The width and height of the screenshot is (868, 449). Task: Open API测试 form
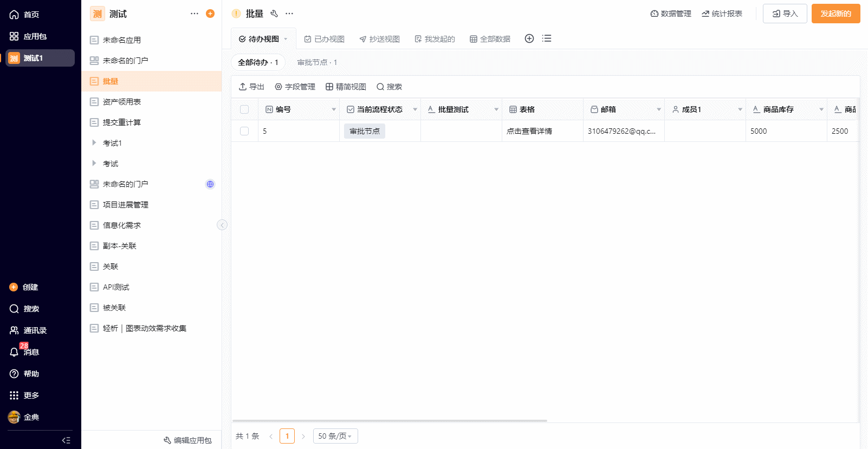152,287
